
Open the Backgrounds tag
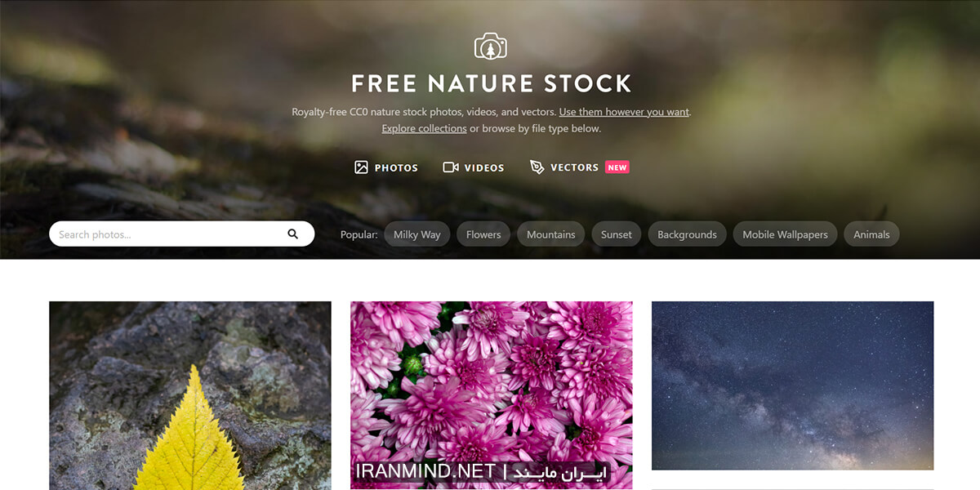[x=687, y=234]
